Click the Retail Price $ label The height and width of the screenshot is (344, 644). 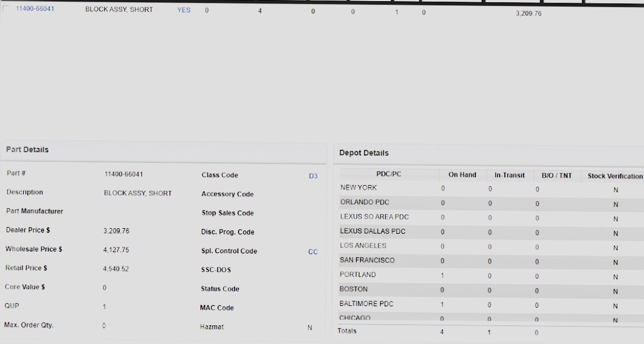(26, 267)
